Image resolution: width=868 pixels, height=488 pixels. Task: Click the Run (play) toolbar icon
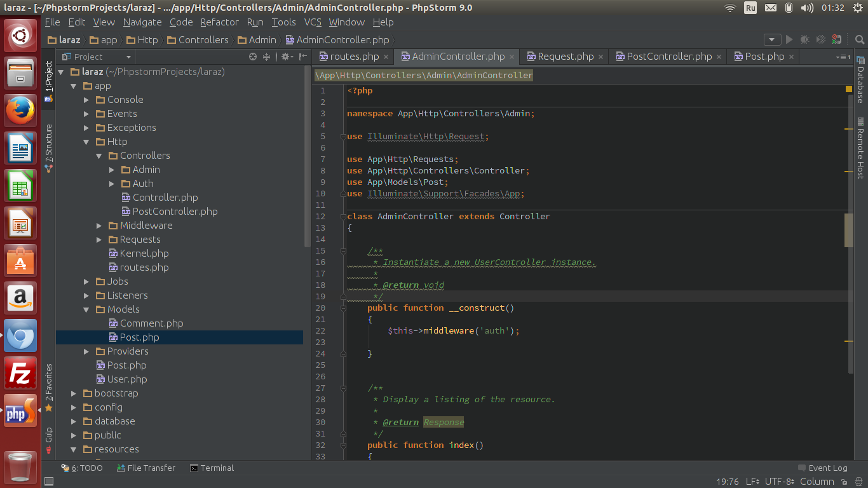pyautogui.click(x=789, y=39)
